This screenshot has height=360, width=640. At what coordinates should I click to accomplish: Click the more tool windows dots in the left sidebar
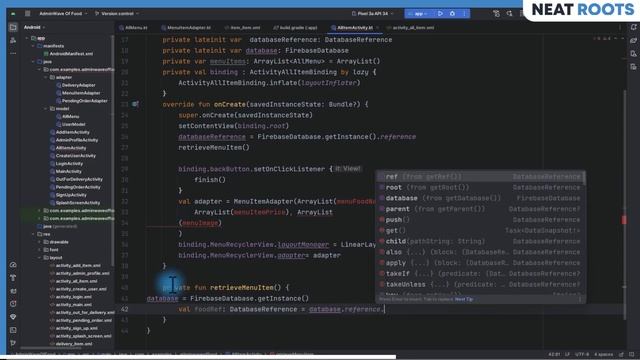point(13,53)
